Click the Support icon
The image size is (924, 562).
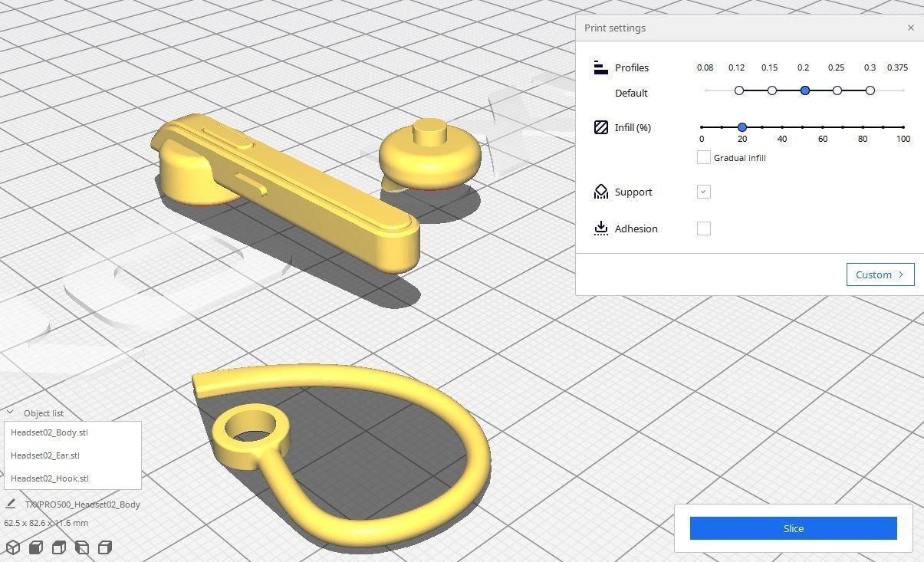click(601, 192)
